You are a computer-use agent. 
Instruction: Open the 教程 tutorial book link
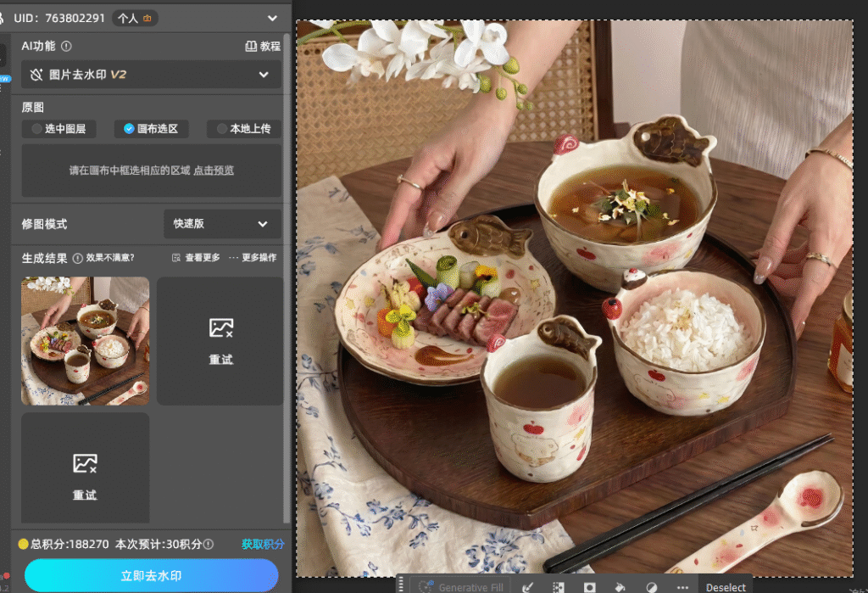point(263,47)
